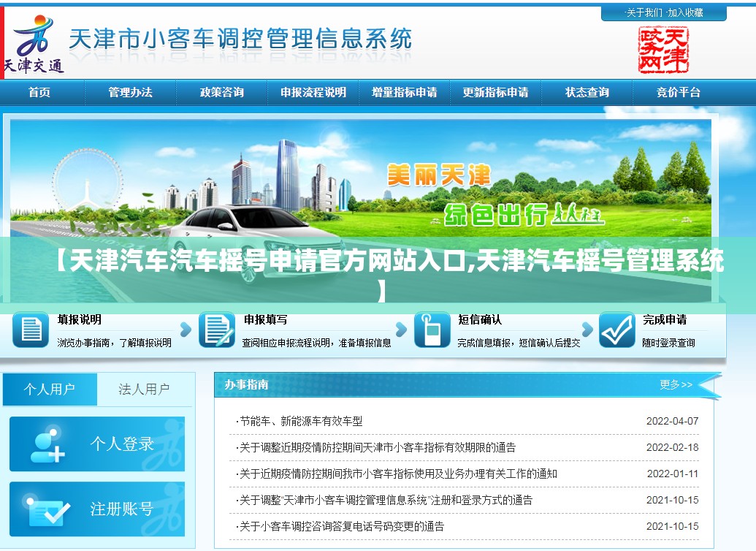
Task: Click text 随时登录查询
Action: 669,343
